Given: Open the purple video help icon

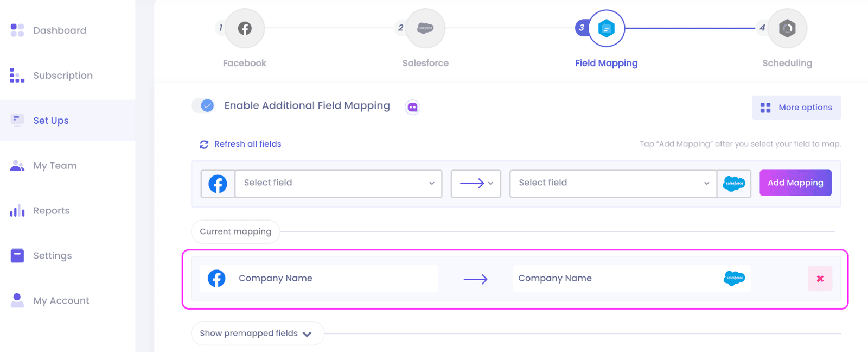Looking at the screenshot, I should (x=412, y=107).
